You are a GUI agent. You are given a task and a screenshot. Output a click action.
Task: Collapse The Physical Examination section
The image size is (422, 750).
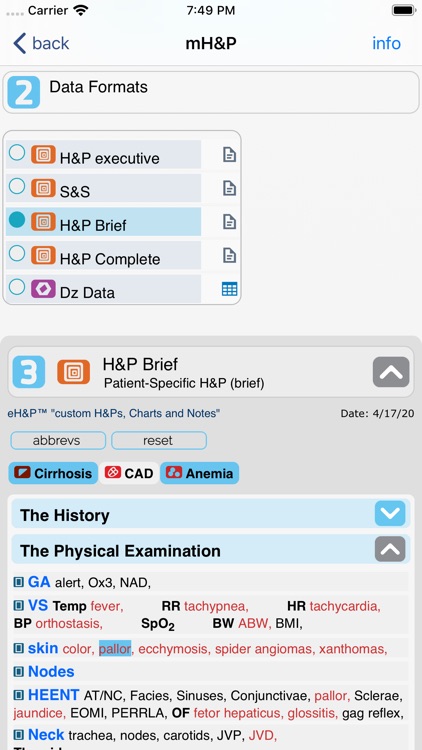(390, 549)
